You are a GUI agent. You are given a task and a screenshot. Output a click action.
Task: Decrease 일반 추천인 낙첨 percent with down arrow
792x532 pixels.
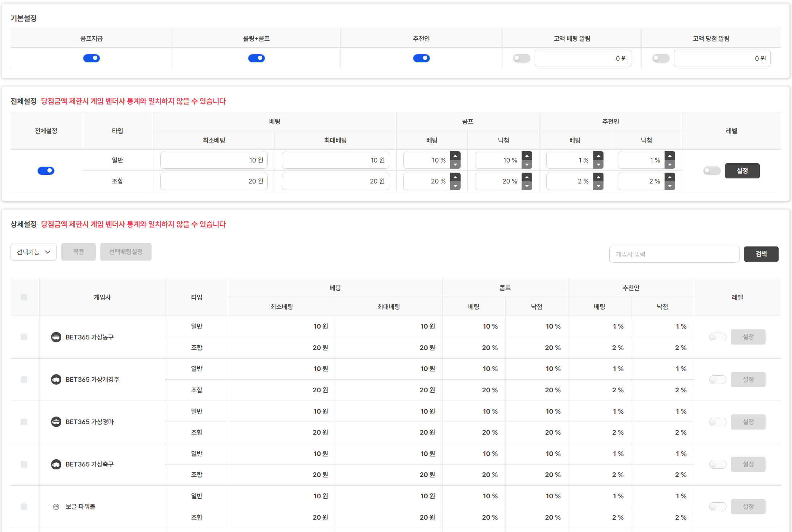tap(670, 165)
